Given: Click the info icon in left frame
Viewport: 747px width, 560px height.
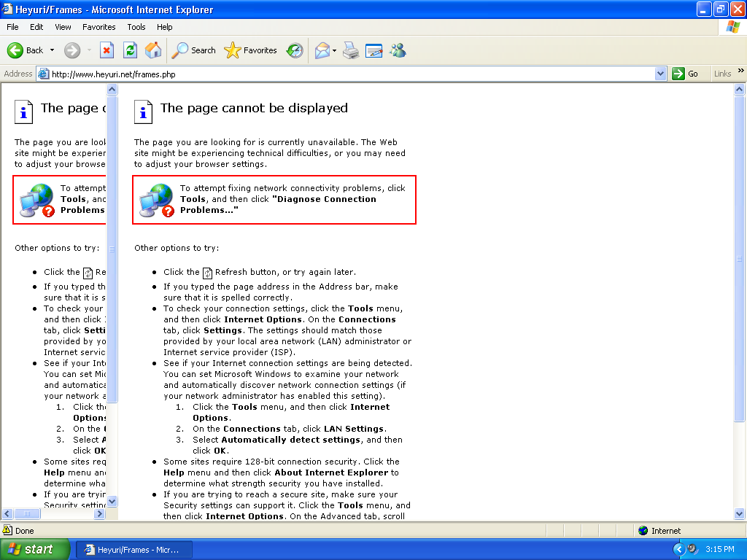Looking at the screenshot, I should pyautogui.click(x=23, y=112).
